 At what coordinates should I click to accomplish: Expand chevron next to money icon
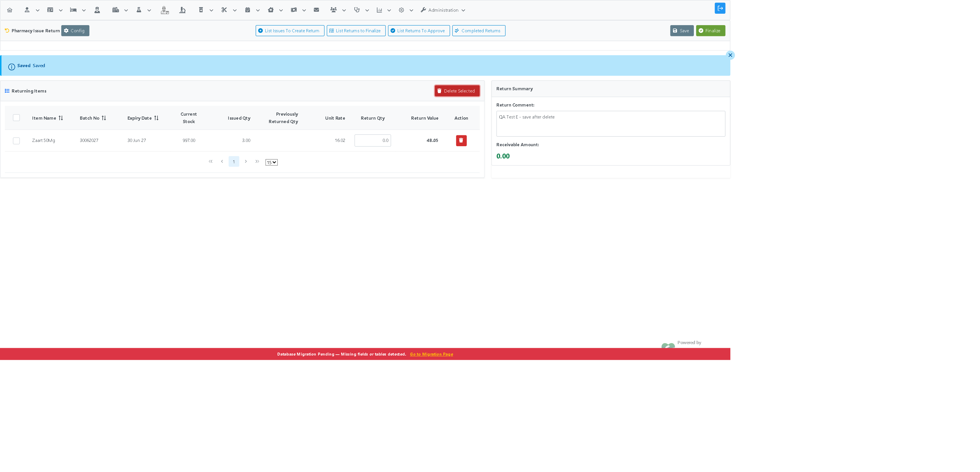click(304, 11)
